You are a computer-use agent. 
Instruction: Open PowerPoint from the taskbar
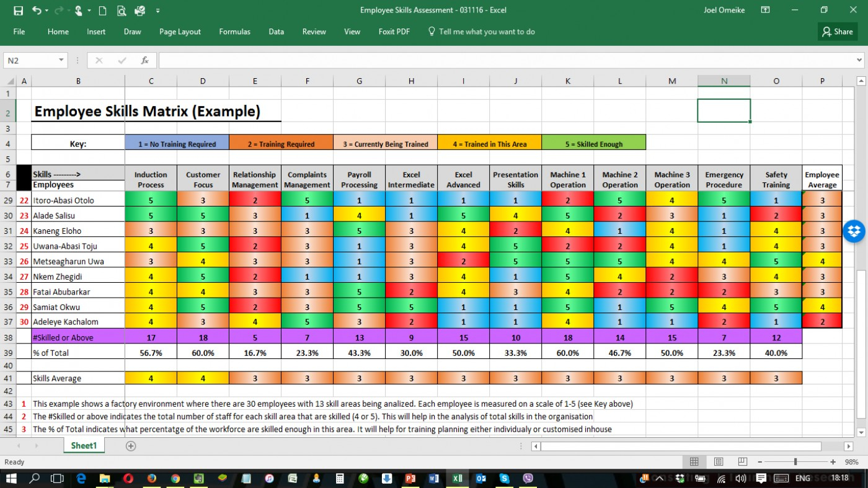point(410,478)
